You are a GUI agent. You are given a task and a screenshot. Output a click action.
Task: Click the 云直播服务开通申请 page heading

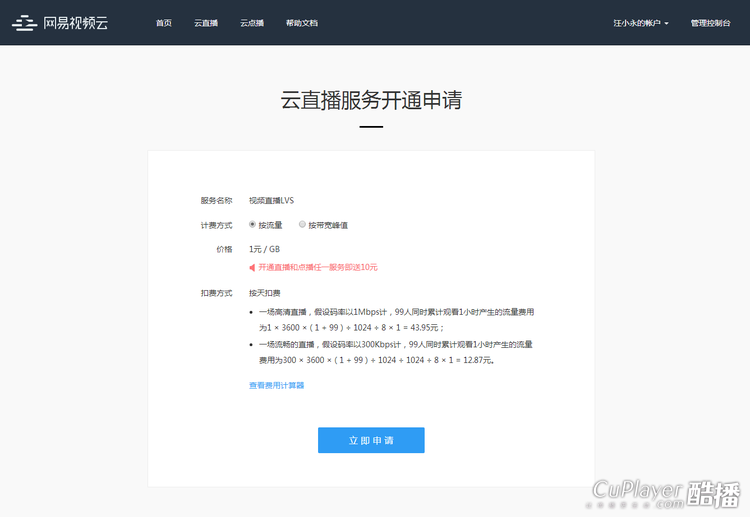[x=371, y=100]
